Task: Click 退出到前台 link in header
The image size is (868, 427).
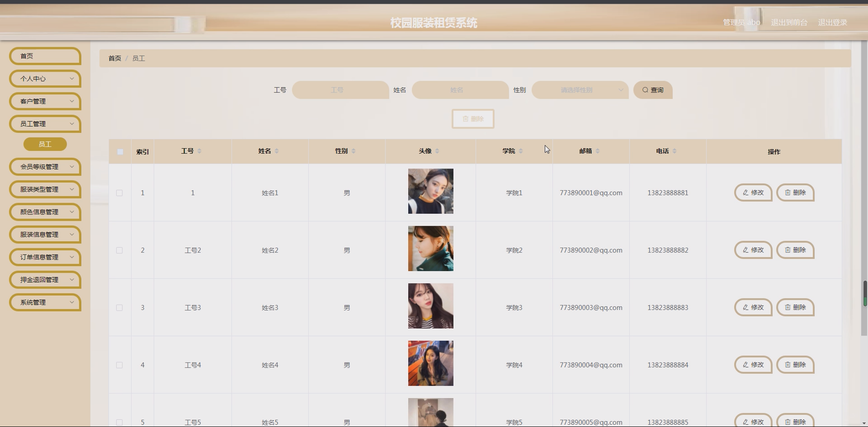Action: coord(789,22)
